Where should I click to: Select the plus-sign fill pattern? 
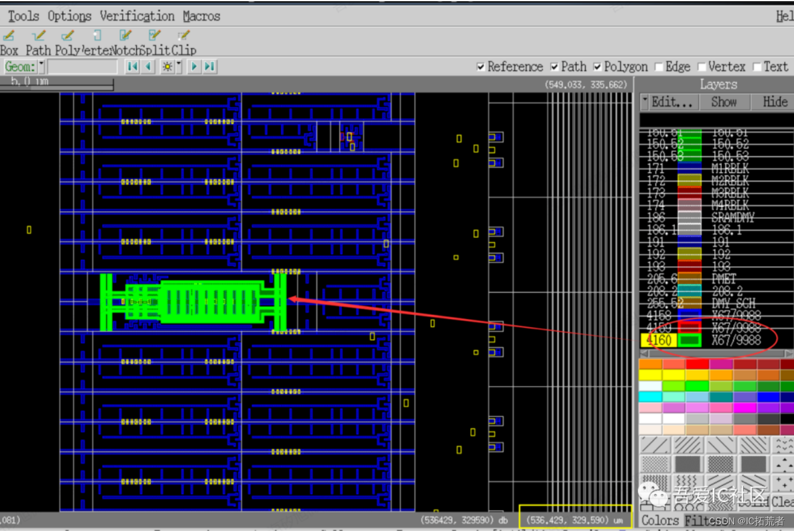coord(783,483)
